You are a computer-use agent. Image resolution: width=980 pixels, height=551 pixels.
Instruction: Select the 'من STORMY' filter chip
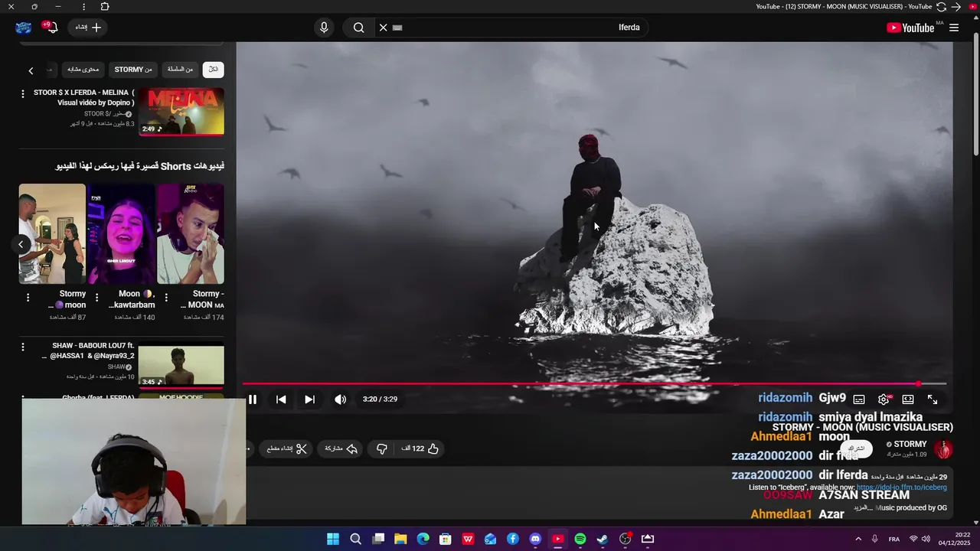pyautogui.click(x=133, y=70)
